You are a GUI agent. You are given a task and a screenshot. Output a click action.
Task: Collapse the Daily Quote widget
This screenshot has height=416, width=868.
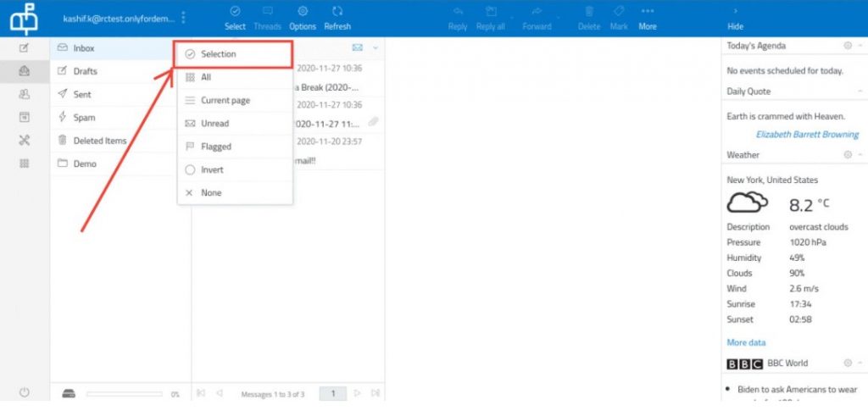click(860, 92)
